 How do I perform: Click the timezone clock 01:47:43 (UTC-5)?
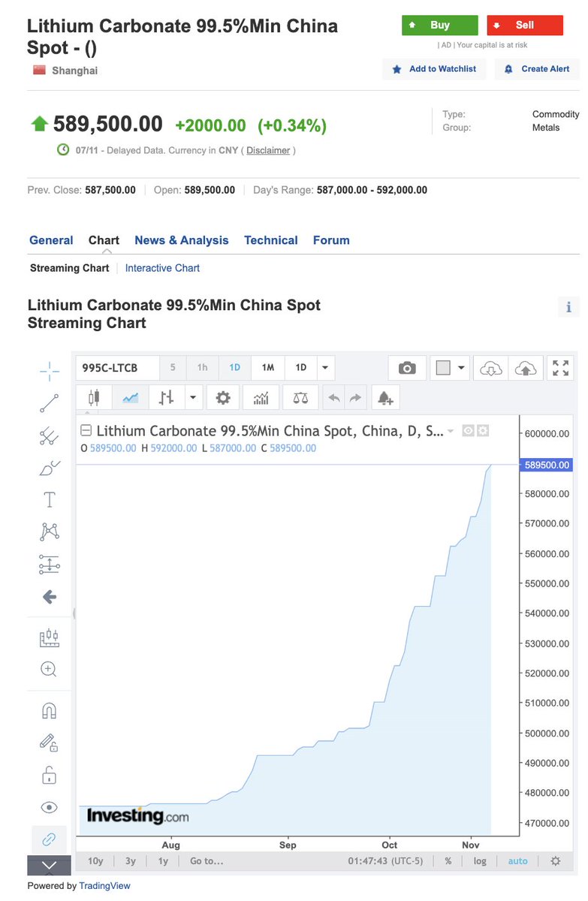coord(387,861)
